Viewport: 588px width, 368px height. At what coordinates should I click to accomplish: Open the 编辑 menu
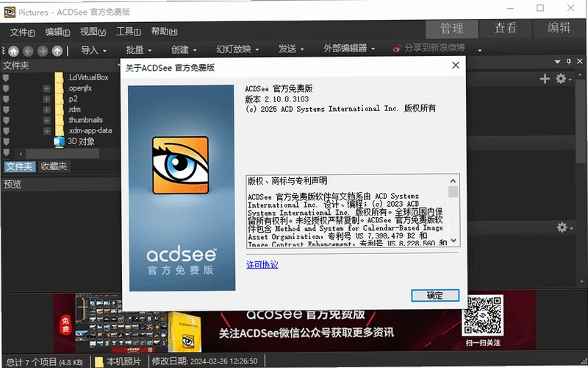click(57, 32)
